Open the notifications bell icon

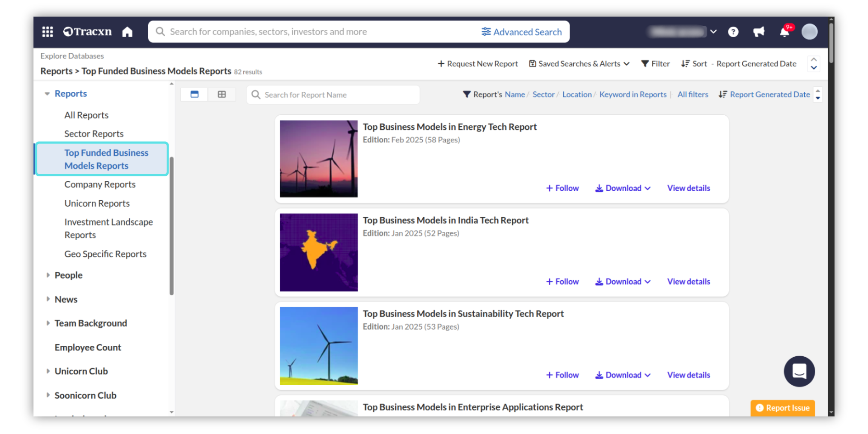point(785,32)
